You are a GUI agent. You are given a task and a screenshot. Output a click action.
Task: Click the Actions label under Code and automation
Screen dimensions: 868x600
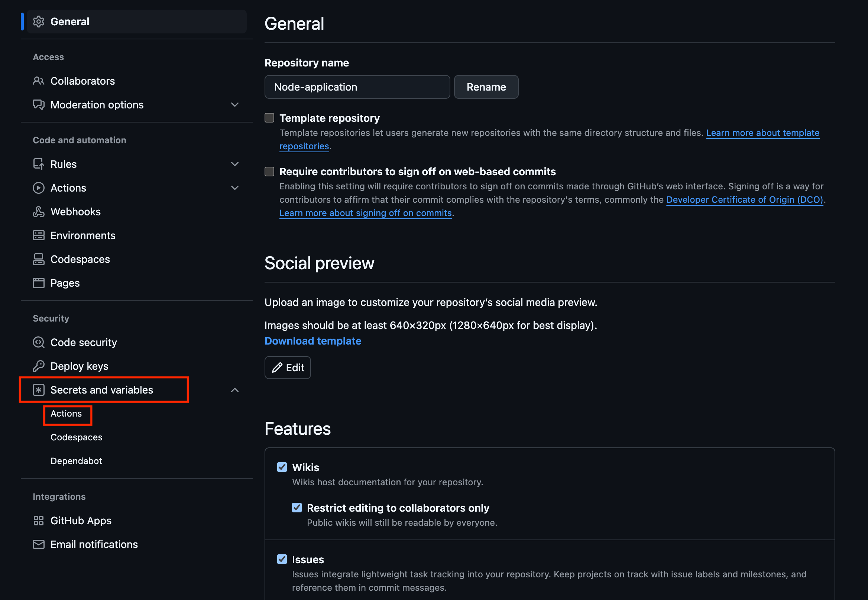click(x=68, y=187)
